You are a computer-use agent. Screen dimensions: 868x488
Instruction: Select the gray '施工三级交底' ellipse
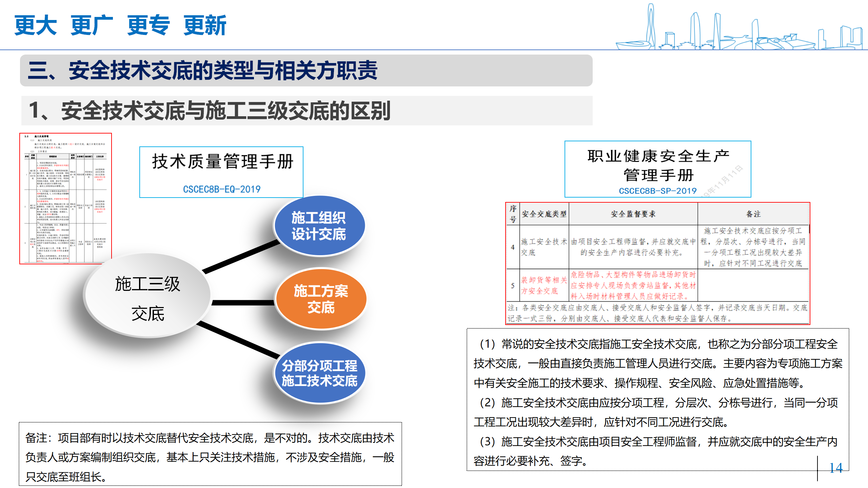pyautogui.click(x=147, y=295)
